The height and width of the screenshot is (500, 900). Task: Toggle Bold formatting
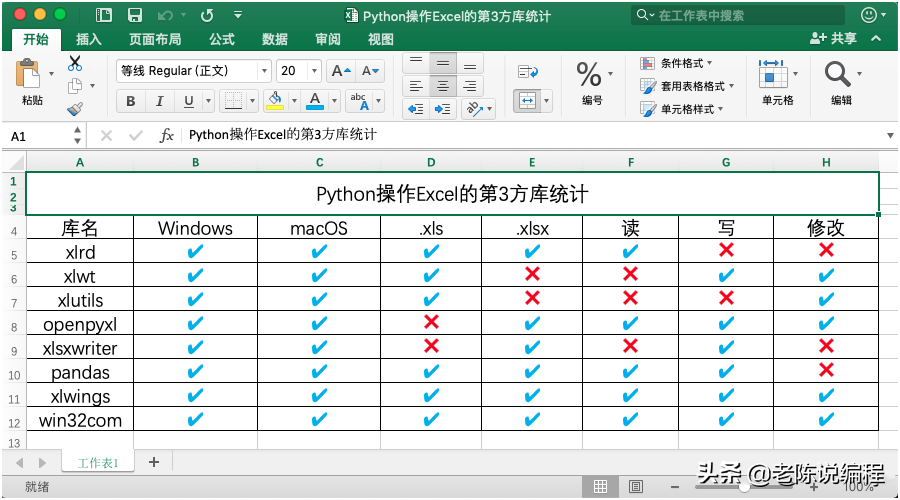tap(131, 102)
